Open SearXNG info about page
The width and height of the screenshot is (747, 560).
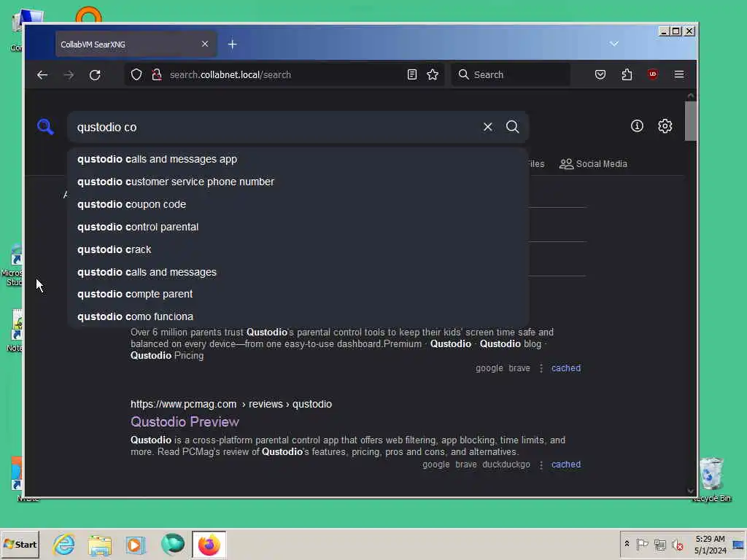pos(637,125)
